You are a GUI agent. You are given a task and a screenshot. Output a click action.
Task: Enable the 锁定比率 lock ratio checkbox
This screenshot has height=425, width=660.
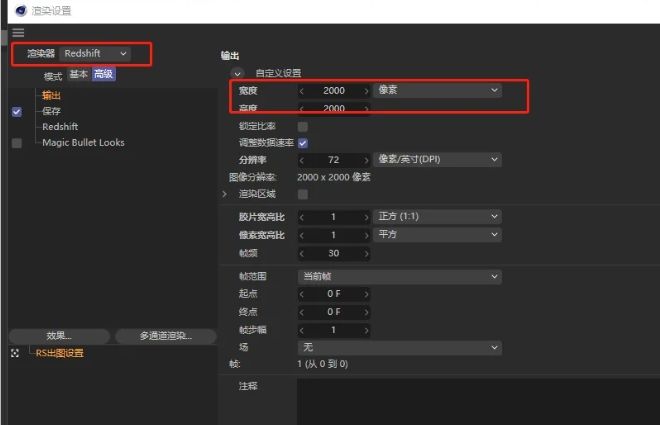(x=303, y=127)
